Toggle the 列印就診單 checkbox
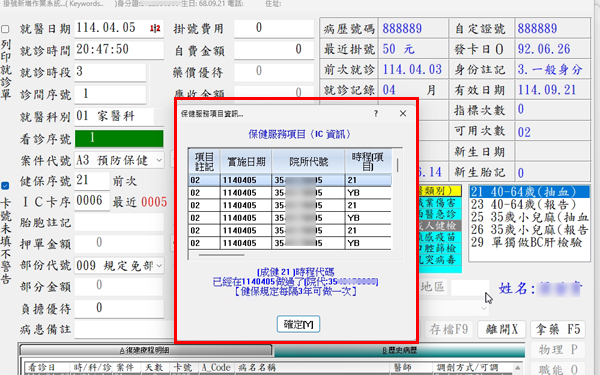 pyautogui.click(x=5, y=29)
